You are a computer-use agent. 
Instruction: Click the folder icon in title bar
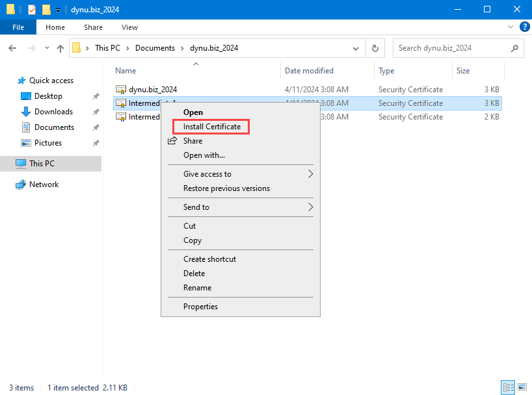[x=10, y=9]
